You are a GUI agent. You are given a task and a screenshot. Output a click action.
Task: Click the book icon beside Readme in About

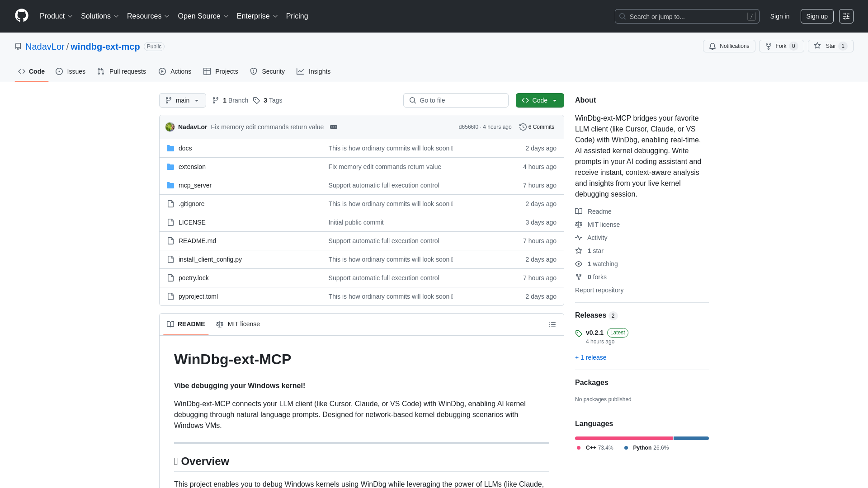pyautogui.click(x=579, y=211)
